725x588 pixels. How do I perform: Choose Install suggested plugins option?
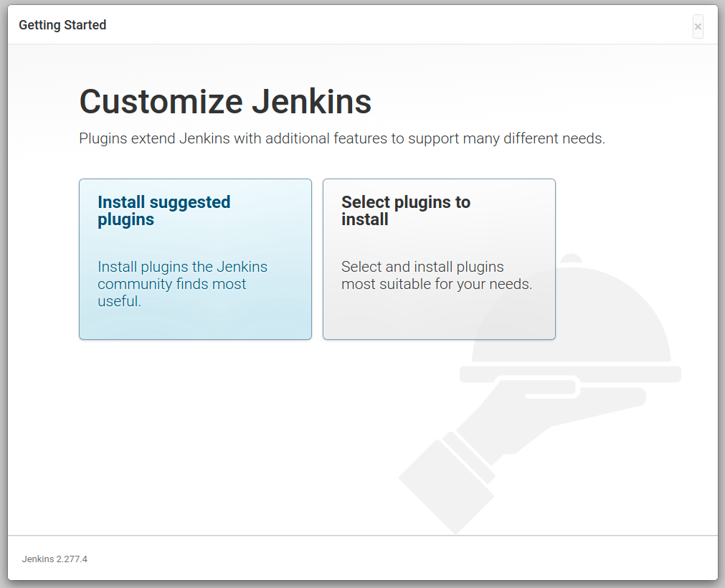click(x=195, y=260)
